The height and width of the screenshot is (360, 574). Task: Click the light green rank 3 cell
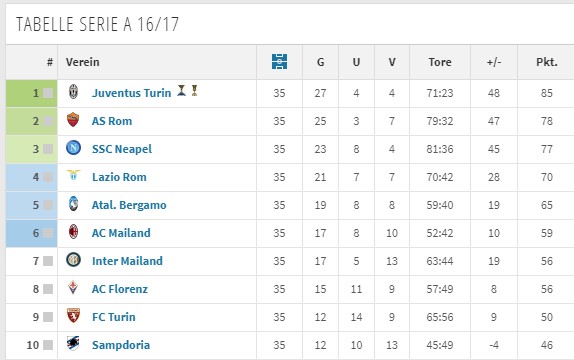click(31, 149)
